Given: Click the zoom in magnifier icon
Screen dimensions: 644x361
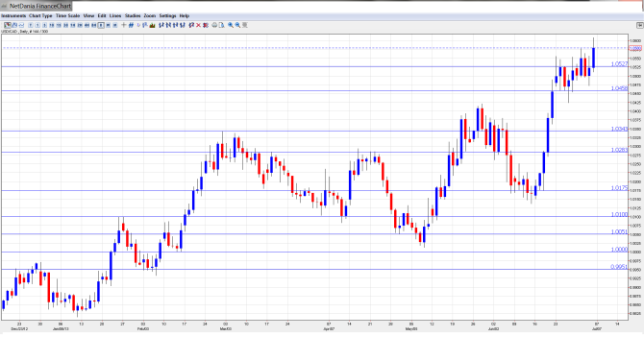Looking at the screenshot, I should coord(231,25).
